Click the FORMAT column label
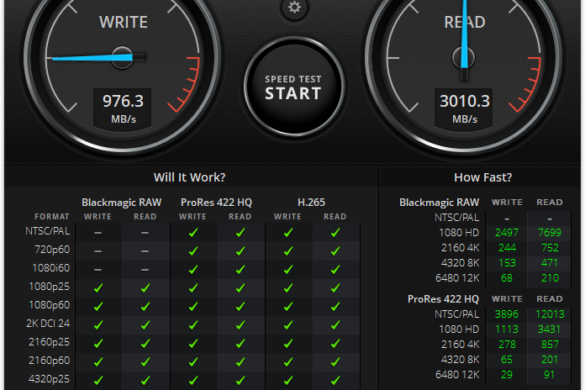Viewport: 585px width, 390px height. pos(52,217)
